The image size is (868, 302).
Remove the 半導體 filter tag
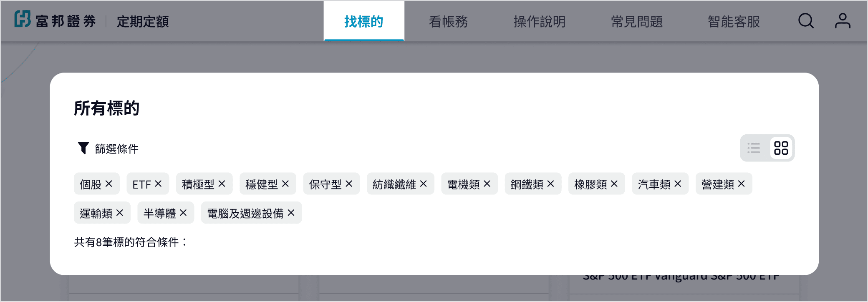[x=183, y=213]
